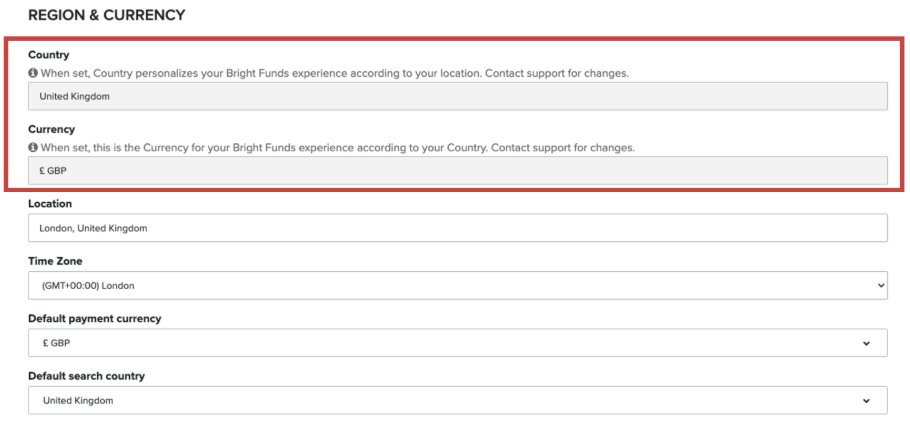This screenshot has width=910, height=429.
Task: Click the chevron on Default search country
Action: [x=865, y=400]
